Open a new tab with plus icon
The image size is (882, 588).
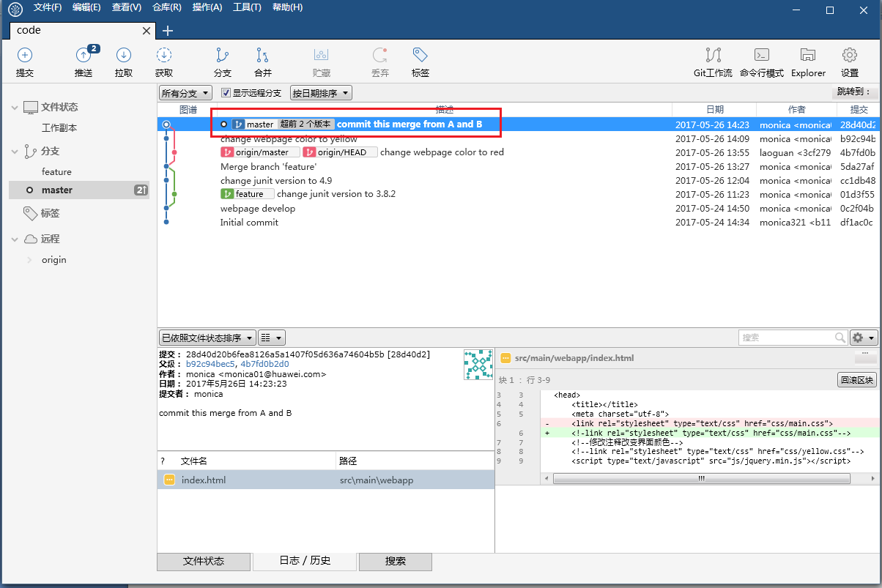(168, 31)
